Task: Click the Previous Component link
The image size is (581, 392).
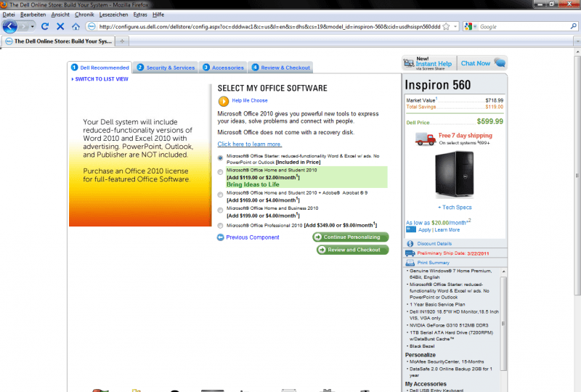Action: coord(253,237)
